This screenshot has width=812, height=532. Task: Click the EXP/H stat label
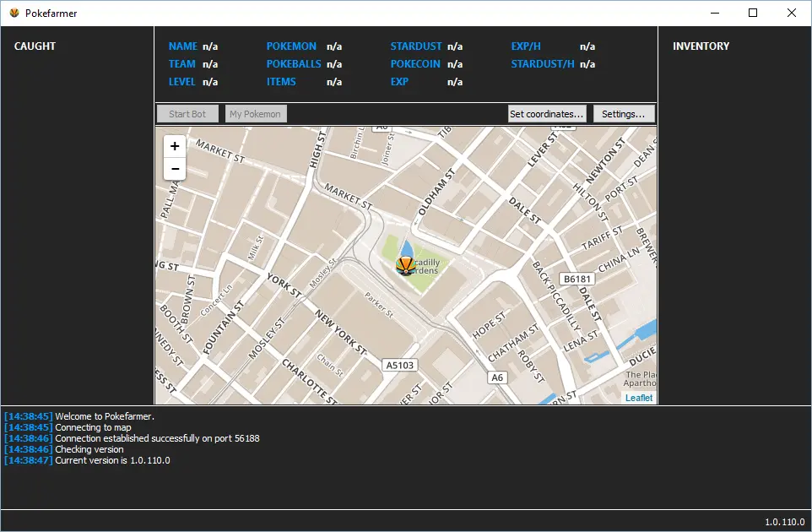click(x=526, y=46)
